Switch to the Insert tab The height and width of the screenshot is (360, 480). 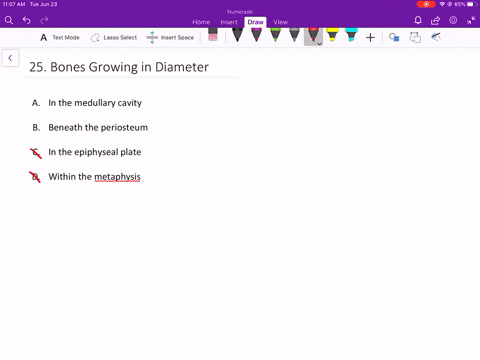[229, 22]
